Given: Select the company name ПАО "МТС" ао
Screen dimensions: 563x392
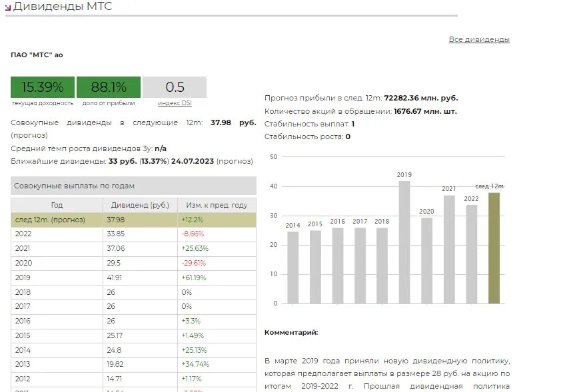Looking at the screenshot, I should [x=37, y=55].
